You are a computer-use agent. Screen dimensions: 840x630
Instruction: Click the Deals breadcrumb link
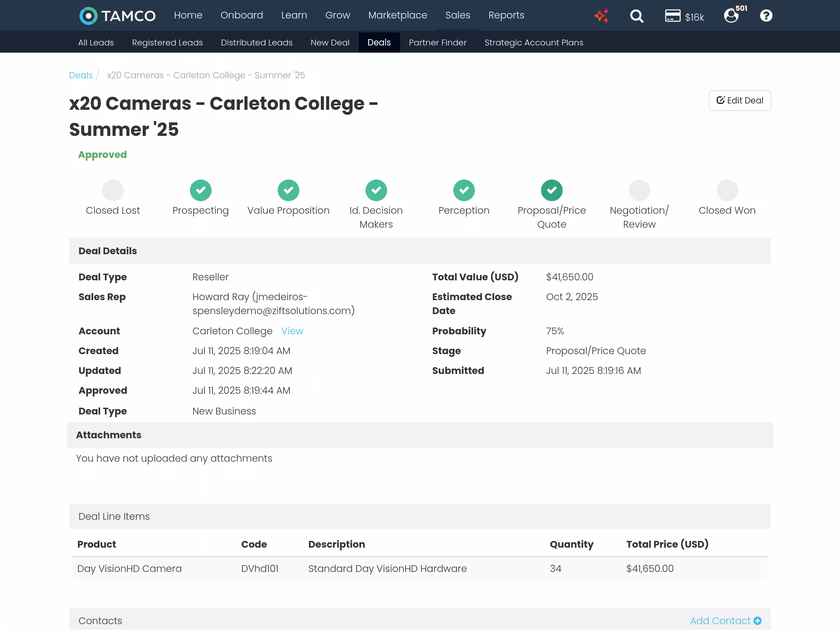pyautogui.click(x=81, y=75)
